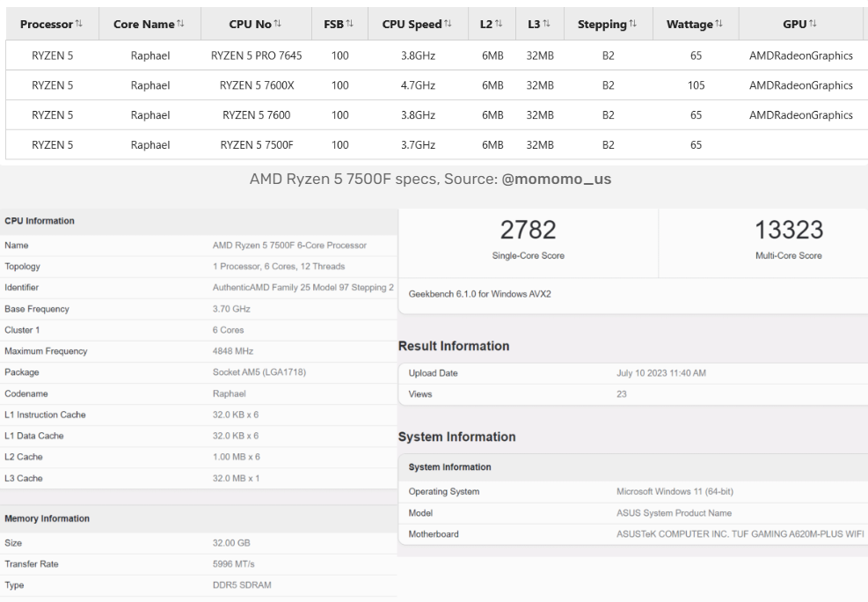This screenshot has height=602, width=868.
Task: Select the RYZEN 5 7500F cell
Action: click(x=257, y=145)
